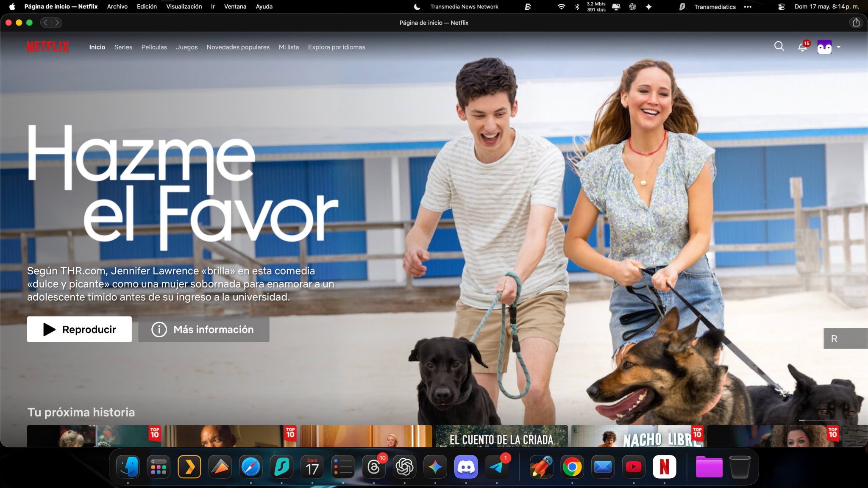Viewport: 868px width, 488px height.
Task: Open Explora por idiomas
Action: click(337, 47)
